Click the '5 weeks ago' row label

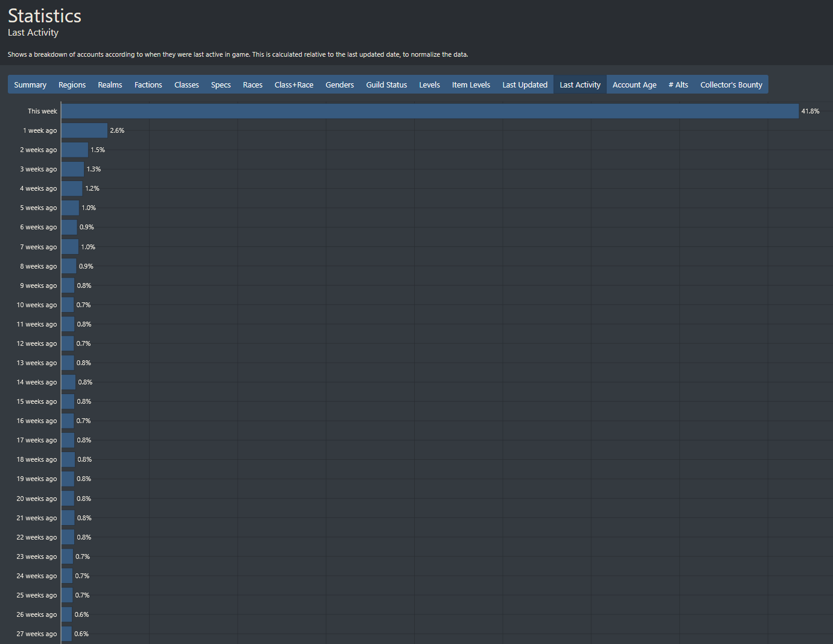pos(39,208)
